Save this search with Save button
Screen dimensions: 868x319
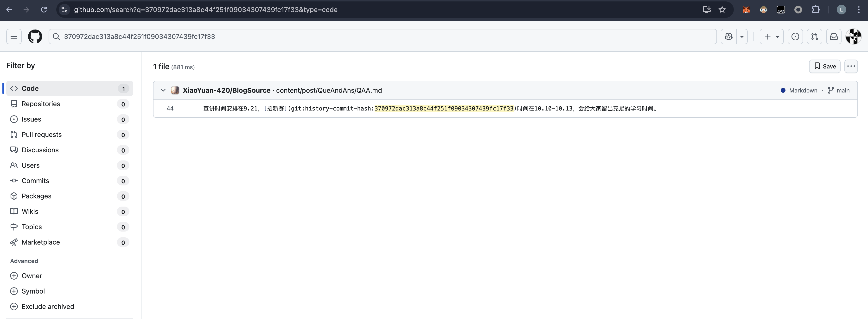pyautogui.click(x=824, y=66)
